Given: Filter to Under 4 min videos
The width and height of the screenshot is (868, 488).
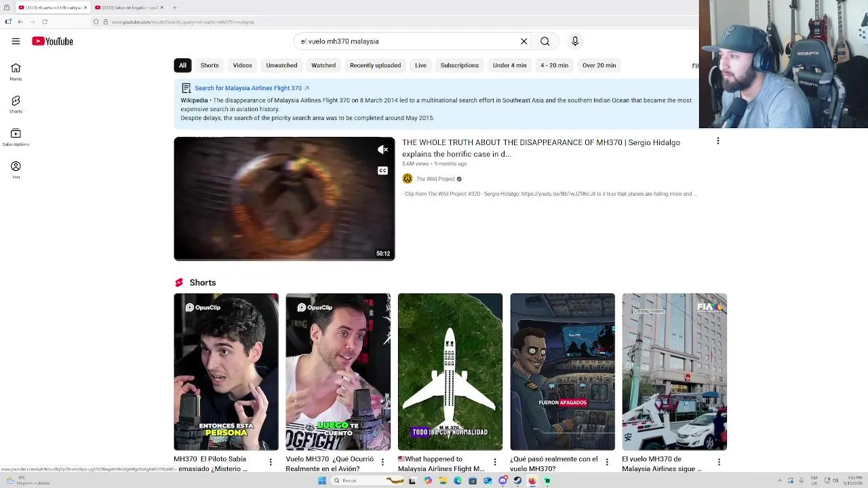Looking at the screenshot, I should coord(509,65).
